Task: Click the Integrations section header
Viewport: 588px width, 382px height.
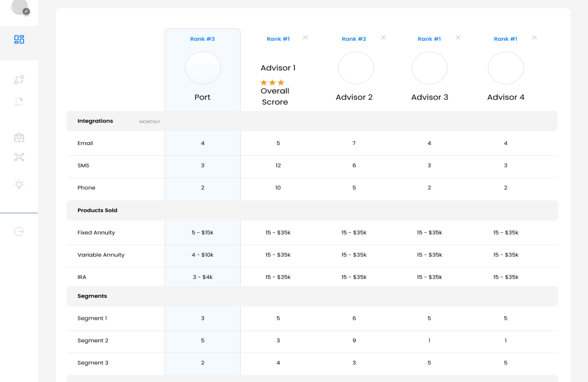Action: pyautogui.click(x=95, y=121)
